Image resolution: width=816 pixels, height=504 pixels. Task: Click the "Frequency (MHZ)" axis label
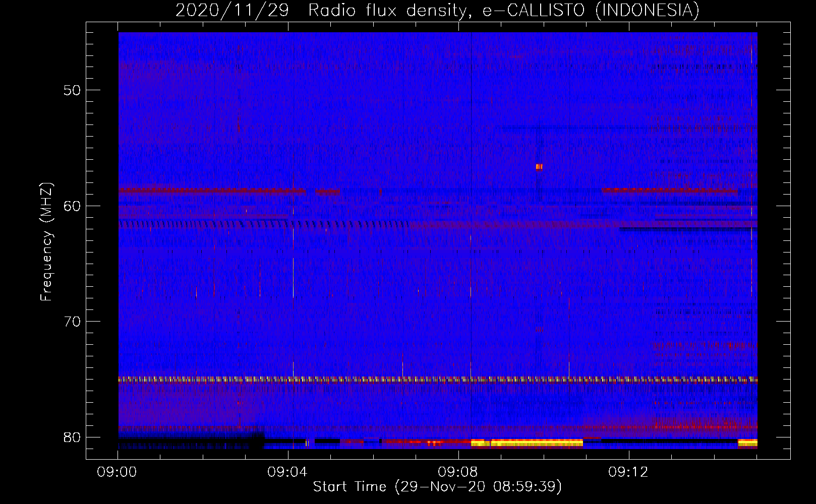[46, 242]
